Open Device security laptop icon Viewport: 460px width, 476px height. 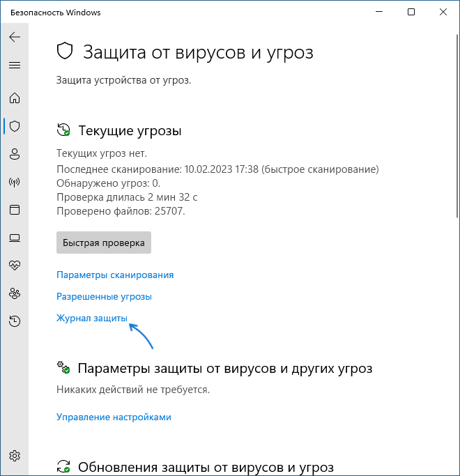15,238
